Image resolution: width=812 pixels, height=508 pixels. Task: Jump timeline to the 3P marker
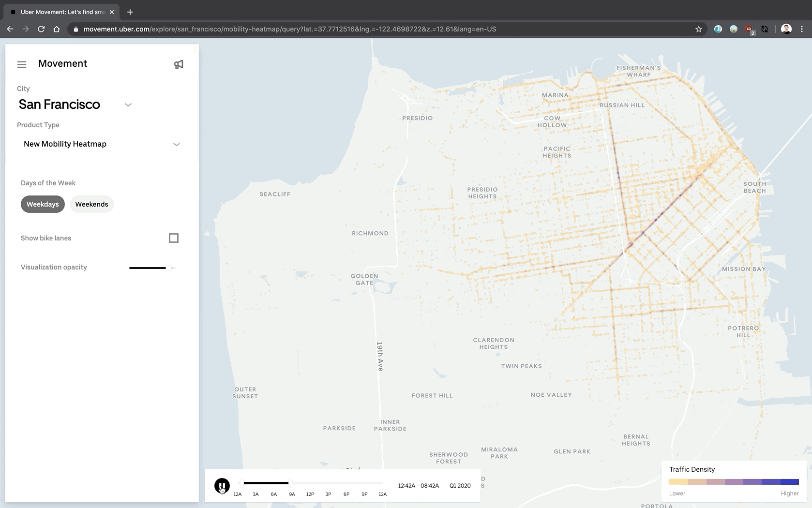coord(328,494)
